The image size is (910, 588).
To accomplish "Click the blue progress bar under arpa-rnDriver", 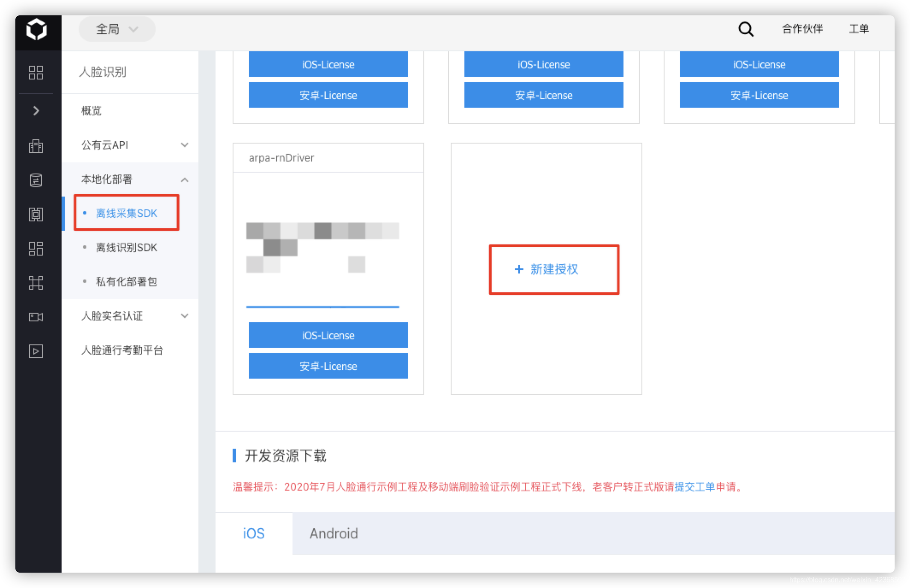I will coord(323,306).
